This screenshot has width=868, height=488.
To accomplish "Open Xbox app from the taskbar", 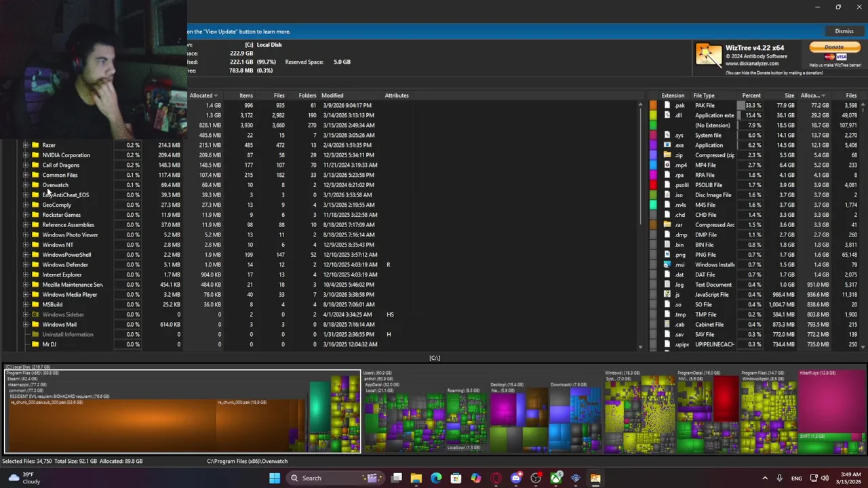I will click(x=556, y=478).
